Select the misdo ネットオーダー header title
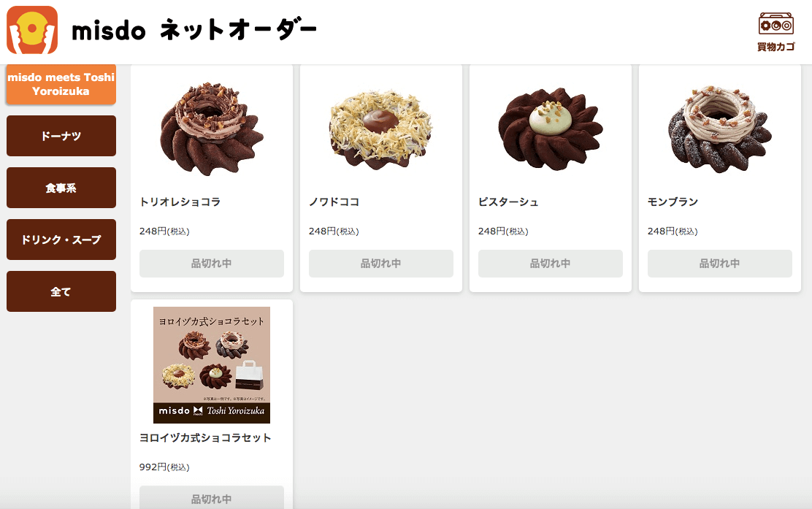This screenshot has height=509, width=812. pyautogui.click(x=194, y=30)
